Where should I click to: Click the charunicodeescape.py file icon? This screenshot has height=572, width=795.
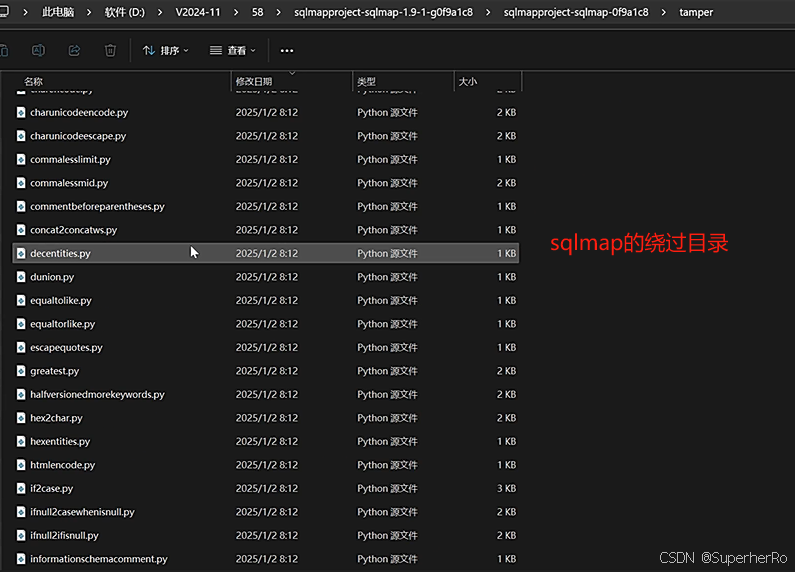[21, 136]
